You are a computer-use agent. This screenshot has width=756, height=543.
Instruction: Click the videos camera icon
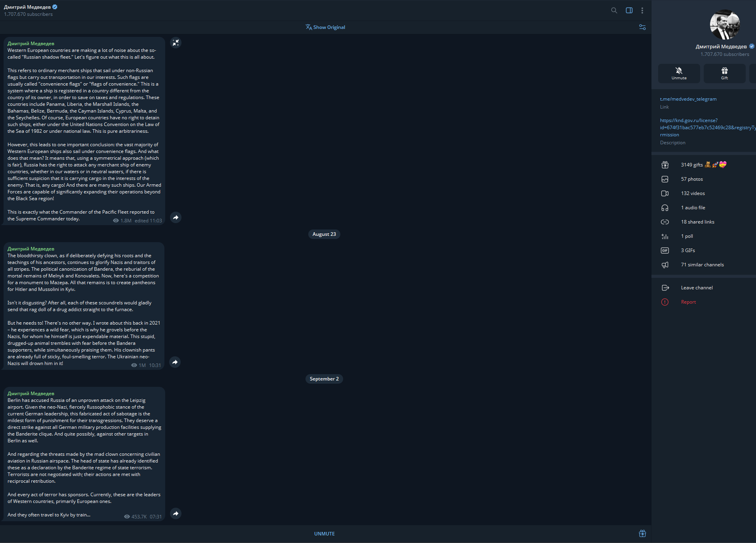pos(665,193)
